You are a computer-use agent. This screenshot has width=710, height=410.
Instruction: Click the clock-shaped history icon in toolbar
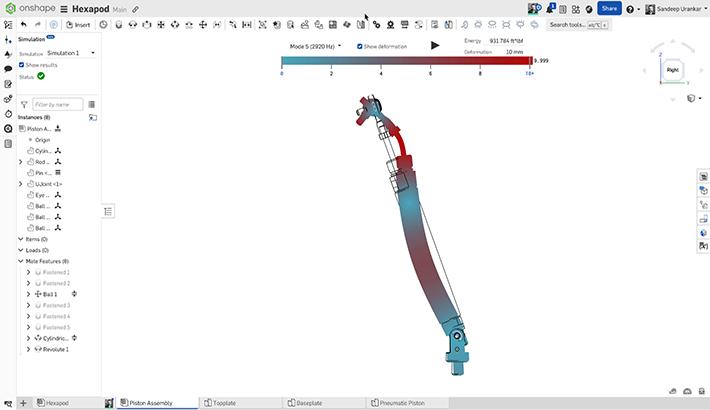(104, 25)
